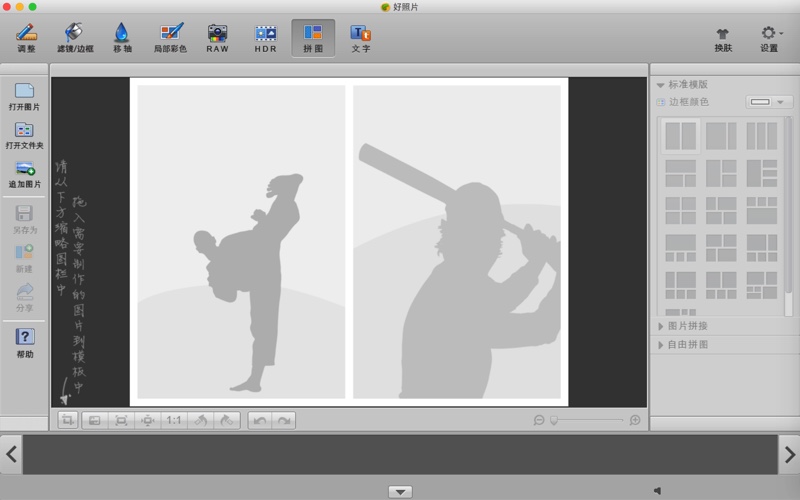Click the 换肤 skin change icon
Viewport: 800px width, 500px height.
tap(723, 39)
